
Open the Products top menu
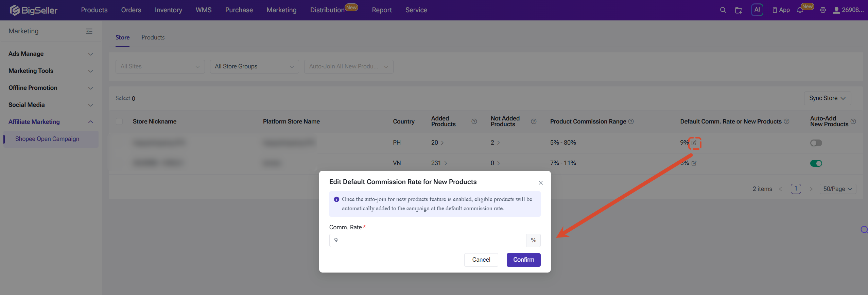point(94,10)
